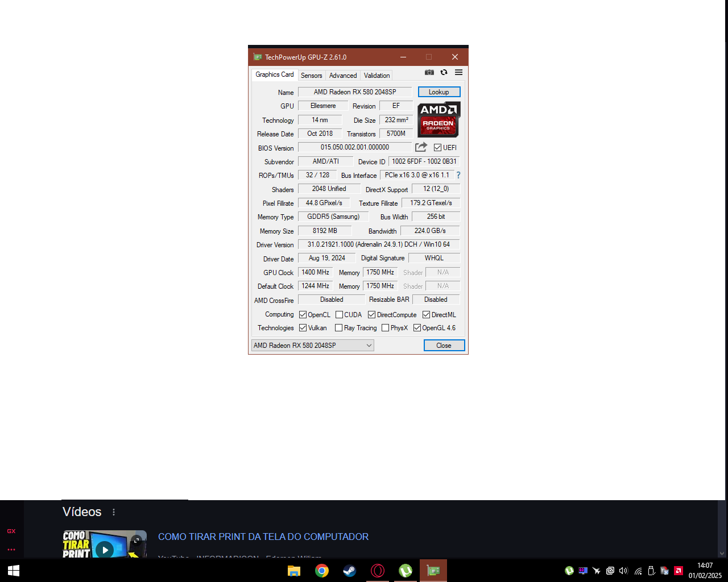Click the BIOS Version field 015.050.002.001.000000
This screenshot has width=728, height=582.
[x=355, y=147]
